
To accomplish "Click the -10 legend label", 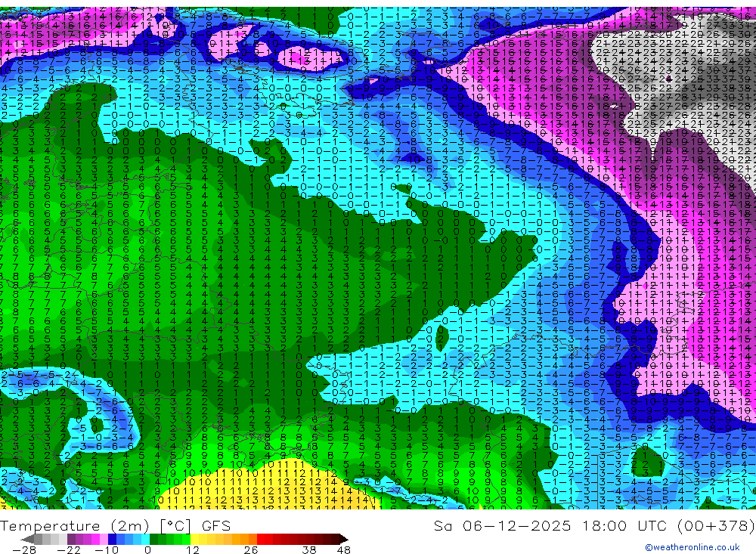I will pyautogui.click(x=106, y=549).
